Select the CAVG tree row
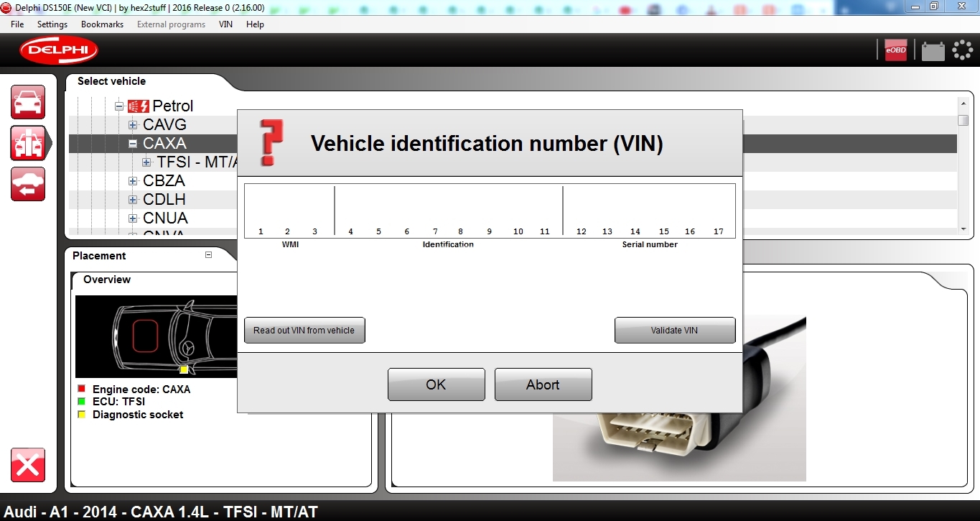 click(164, 125)
